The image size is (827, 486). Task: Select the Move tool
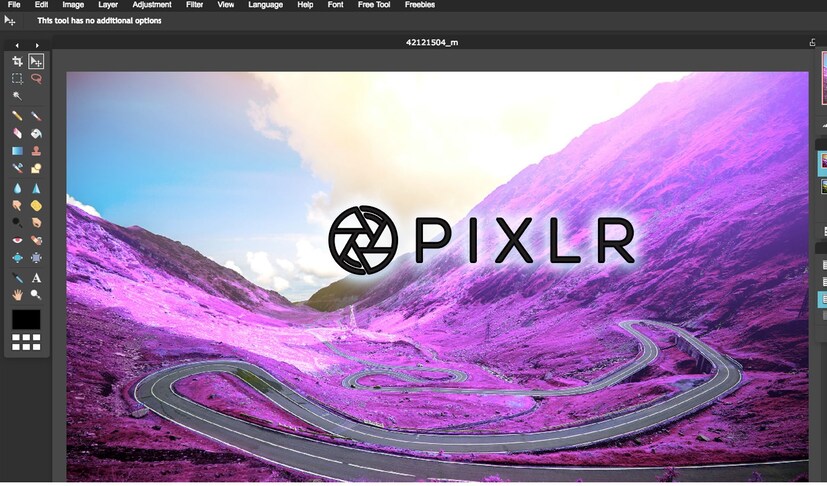tap(36, 62)
